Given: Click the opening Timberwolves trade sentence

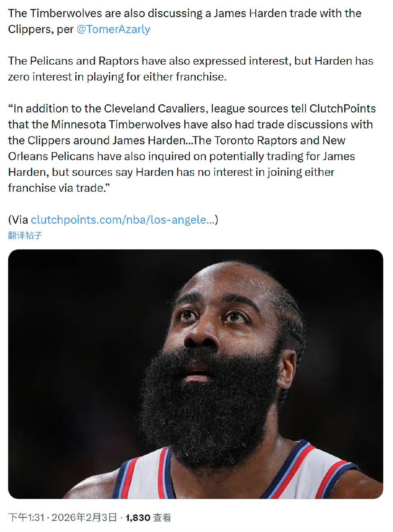Looking at the screenshot, I should (x=185, y=21).
